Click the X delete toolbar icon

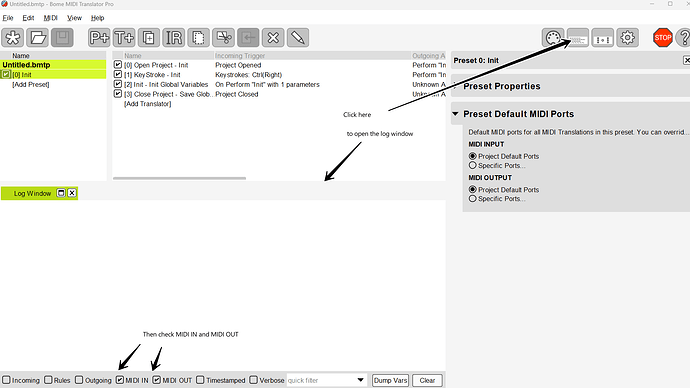coord(273,38)
